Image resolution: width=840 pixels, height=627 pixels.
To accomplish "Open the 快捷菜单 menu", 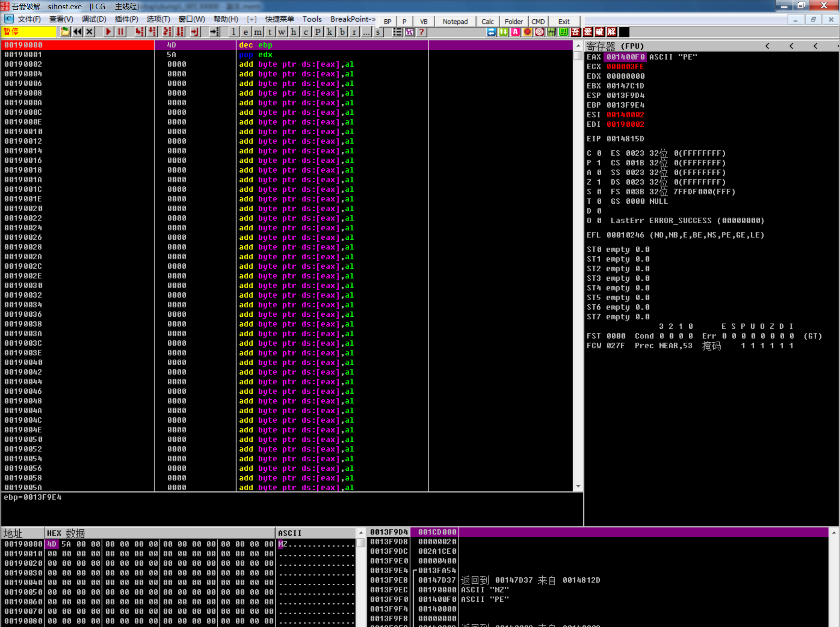I will (x=279, y=19).
